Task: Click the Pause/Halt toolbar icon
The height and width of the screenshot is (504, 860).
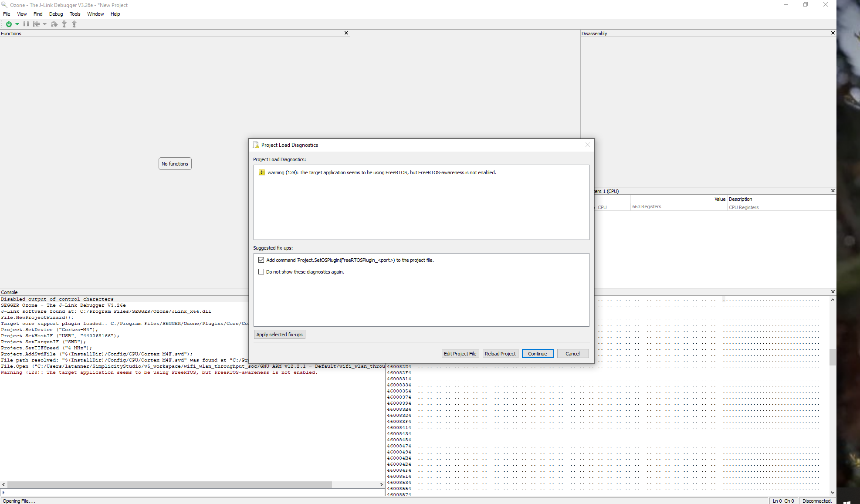Action: pyautogui.click(x=26, y=24)
